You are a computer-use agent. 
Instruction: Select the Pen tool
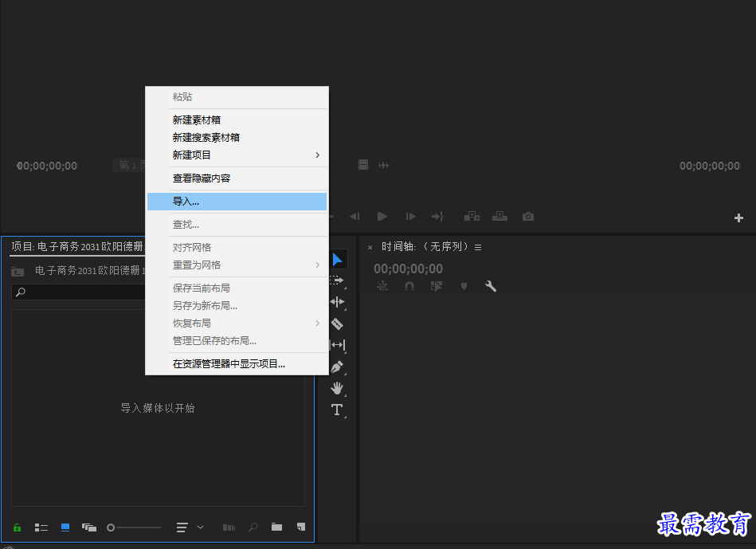click(x=337, y=367)
